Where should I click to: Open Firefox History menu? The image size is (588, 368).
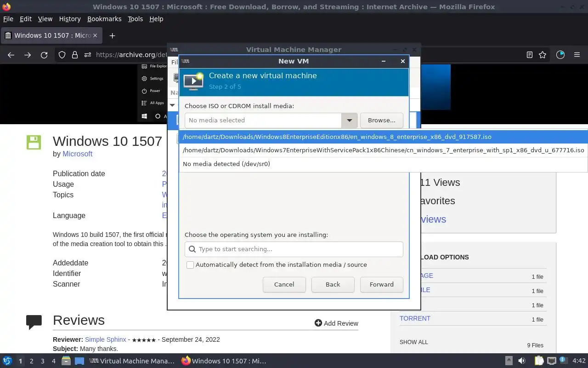point(69,19)
